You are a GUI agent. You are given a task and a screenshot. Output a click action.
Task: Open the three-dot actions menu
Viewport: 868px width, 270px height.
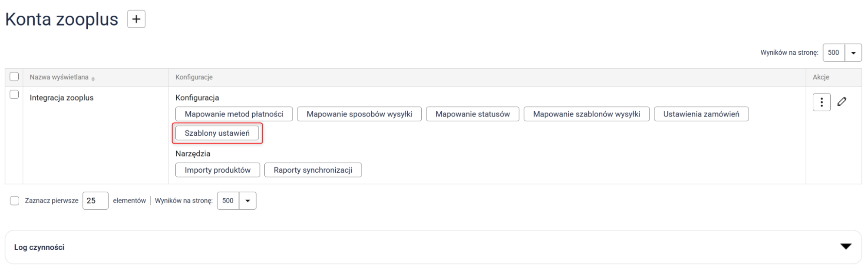(821, 102)
